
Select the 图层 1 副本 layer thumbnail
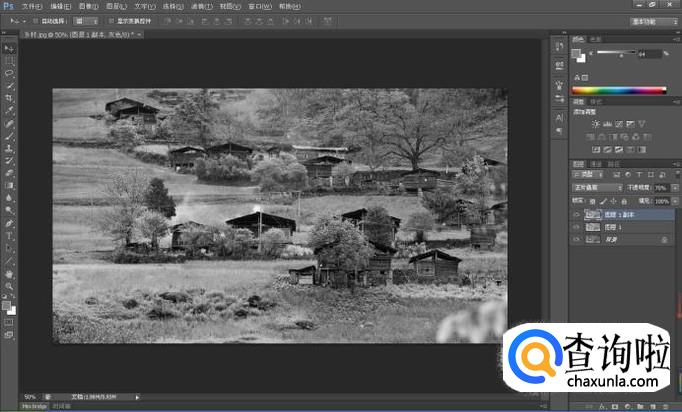[x=592, y=214]
